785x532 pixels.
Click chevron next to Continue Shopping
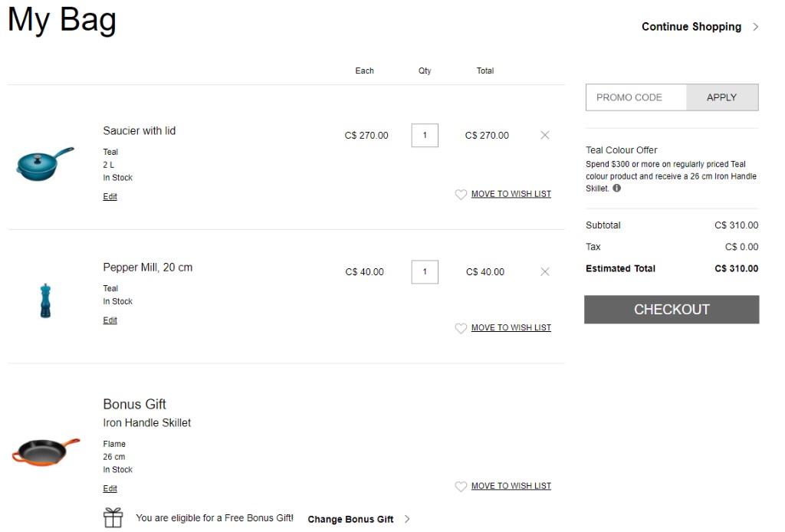[756, 27]
